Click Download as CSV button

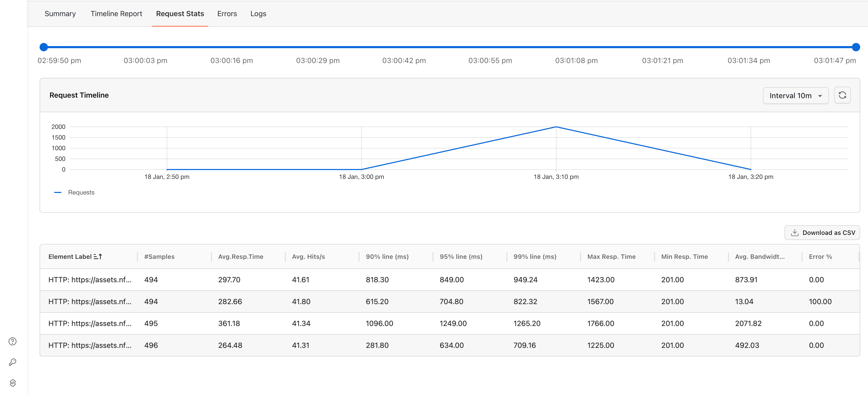[x=822, y=233]
